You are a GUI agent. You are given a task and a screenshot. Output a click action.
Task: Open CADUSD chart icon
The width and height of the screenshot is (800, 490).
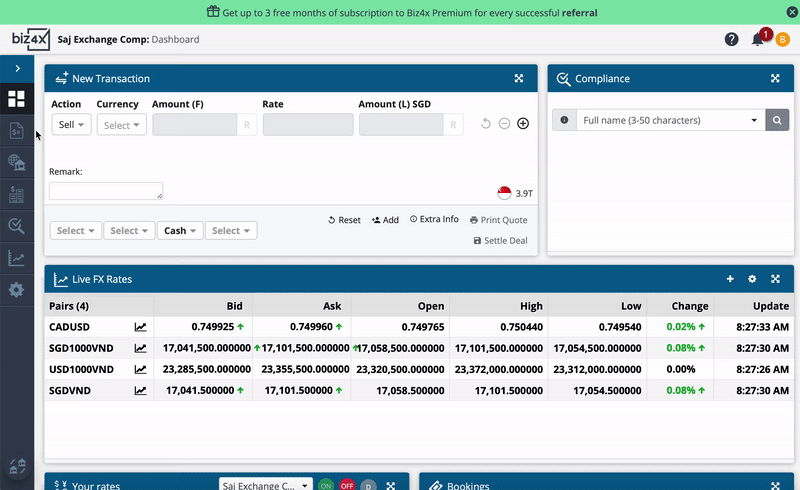pos(140,327)
